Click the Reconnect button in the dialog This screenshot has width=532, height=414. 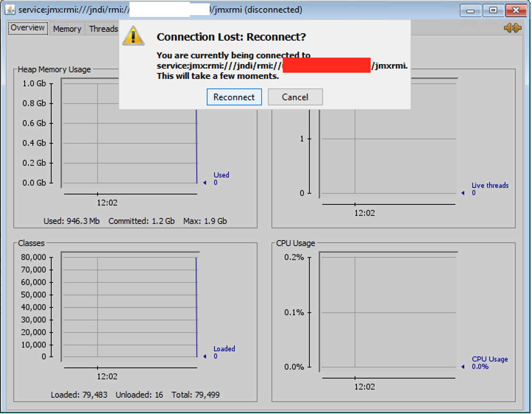click(234, 97)
